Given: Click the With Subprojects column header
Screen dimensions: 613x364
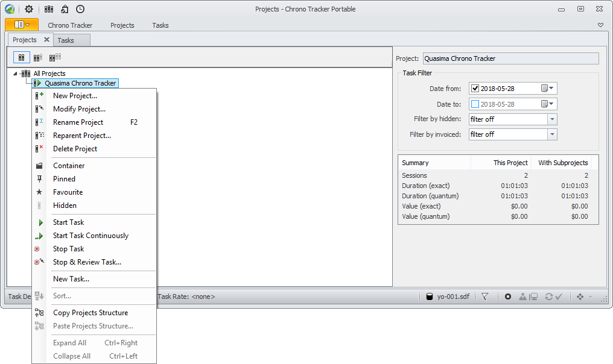Looking at the screenshot, I should [561, 163].
